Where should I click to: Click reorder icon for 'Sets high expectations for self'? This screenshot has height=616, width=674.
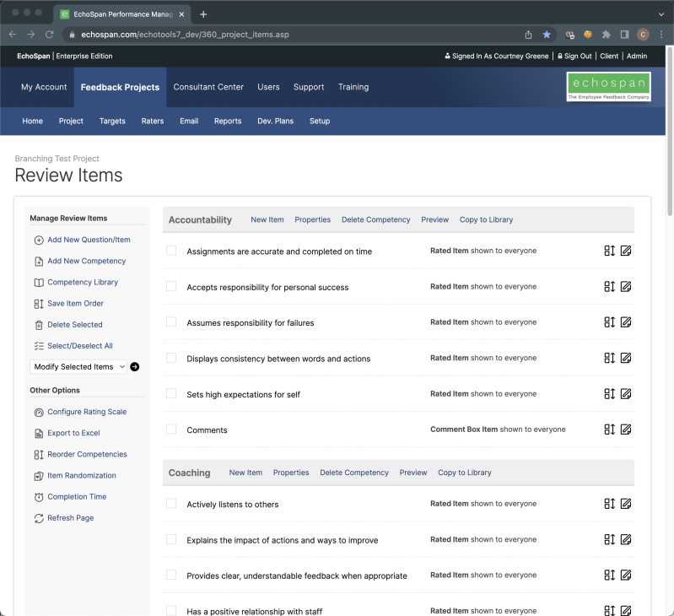[x=610, y=394]
